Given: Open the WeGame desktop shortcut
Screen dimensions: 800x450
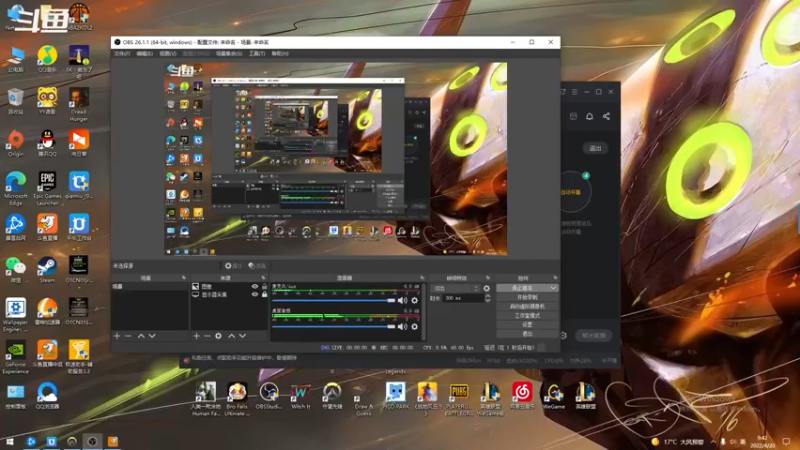Looking at the screenshot, I should click(554, 396).
